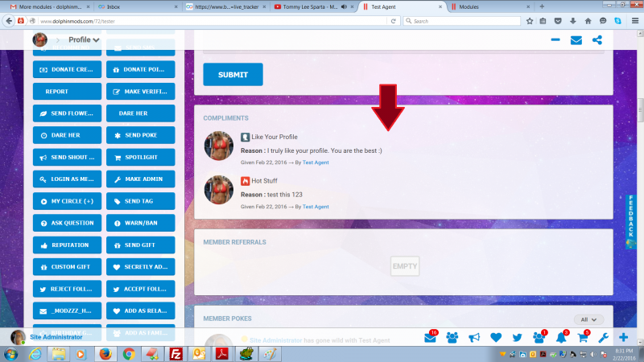
Task: Click the MAKE ADMIN button
Action: (140, 179)
